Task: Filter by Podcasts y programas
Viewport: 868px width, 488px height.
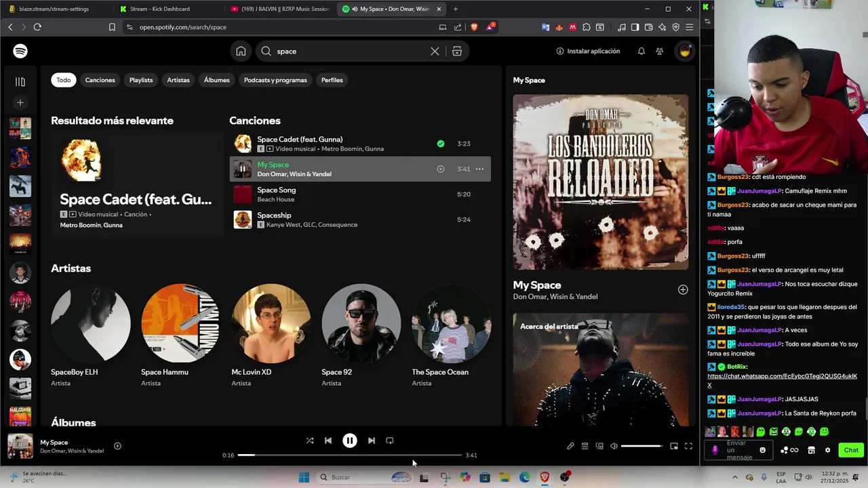Action: click(x=275, y=80)
